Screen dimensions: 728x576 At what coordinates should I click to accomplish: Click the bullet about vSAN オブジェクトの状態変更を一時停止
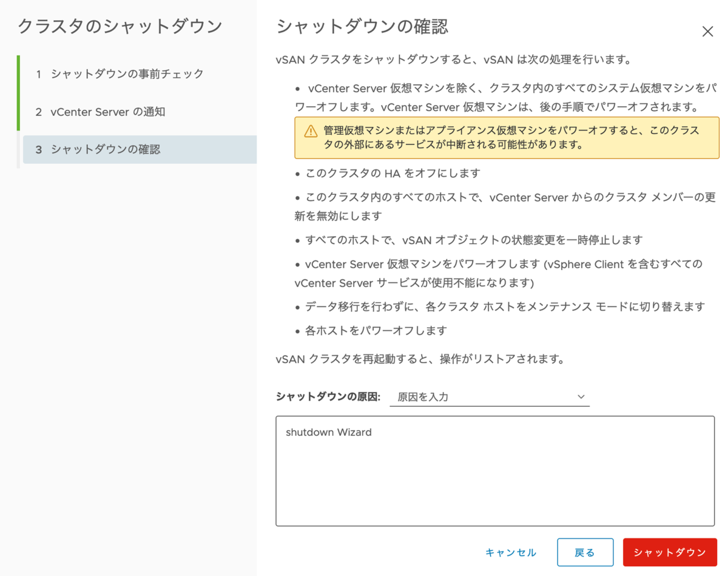[x=468, y=240]
